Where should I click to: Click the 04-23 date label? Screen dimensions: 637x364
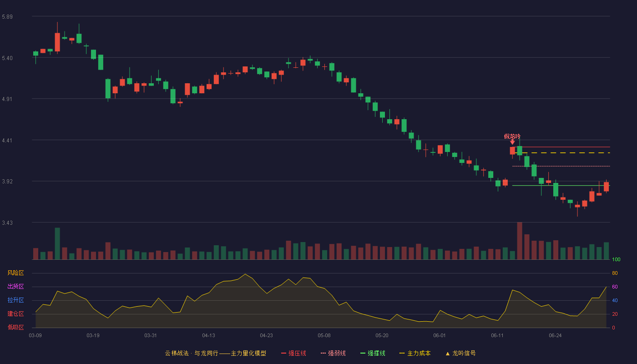[266, 335]
